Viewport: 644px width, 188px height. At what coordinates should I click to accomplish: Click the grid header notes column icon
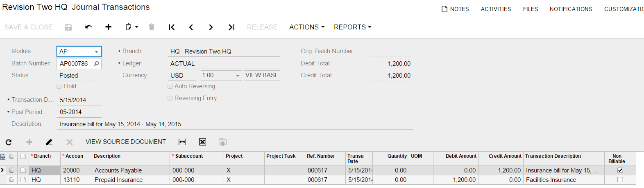(2, 157)
